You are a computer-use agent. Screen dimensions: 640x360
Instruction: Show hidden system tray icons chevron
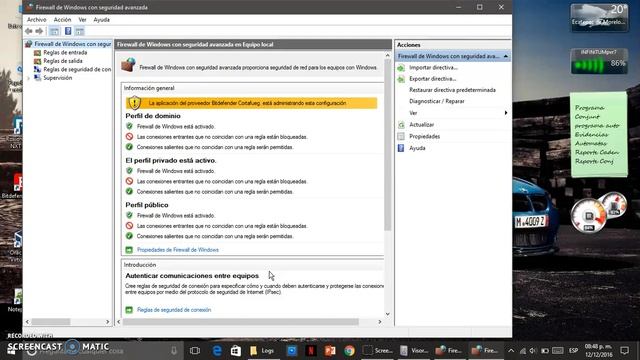[511, 351]
